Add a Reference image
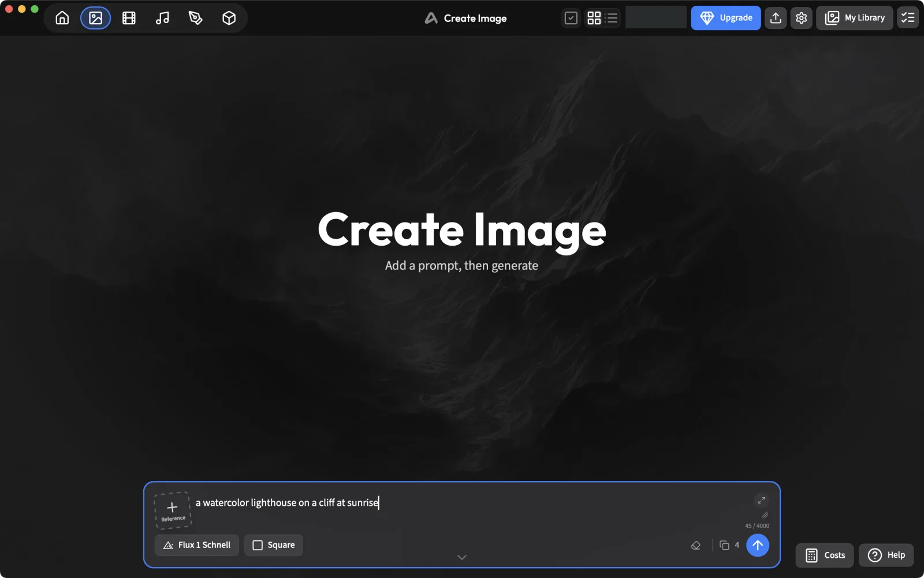 coord(173,510)
